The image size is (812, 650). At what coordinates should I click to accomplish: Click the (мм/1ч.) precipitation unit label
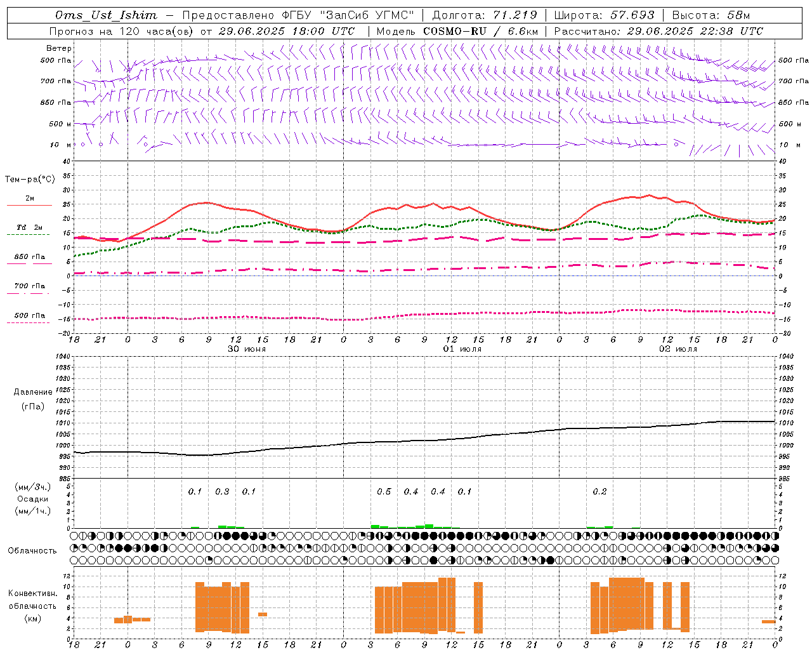click(x=33, y=511)
